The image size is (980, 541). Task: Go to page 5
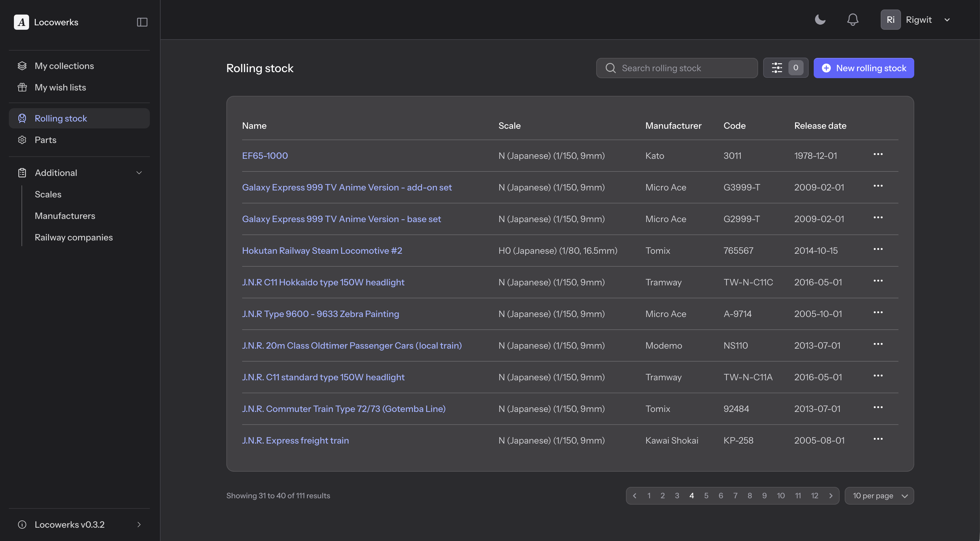click(x=706, y=496)
